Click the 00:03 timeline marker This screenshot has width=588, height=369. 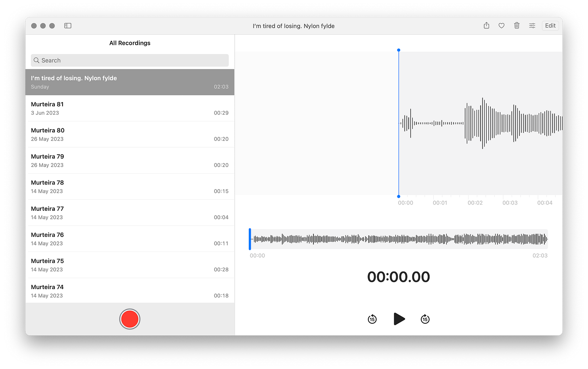tap(510, 203)
